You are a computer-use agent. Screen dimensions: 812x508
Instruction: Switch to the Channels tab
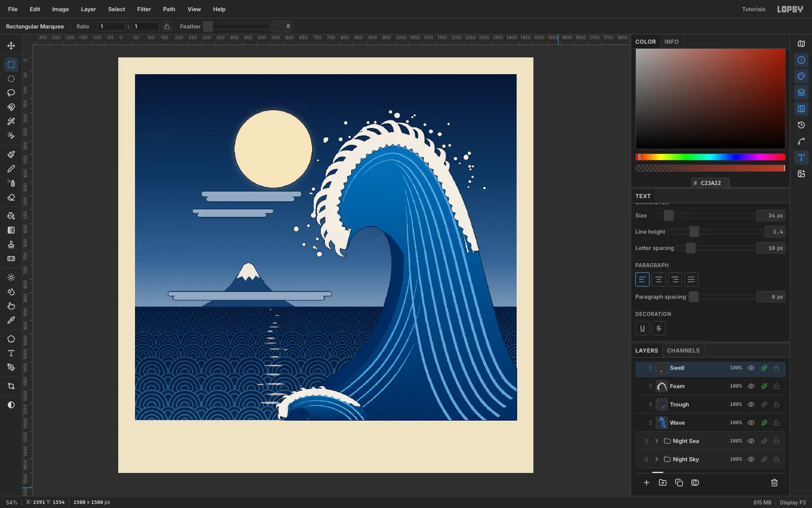coord(683,351)
